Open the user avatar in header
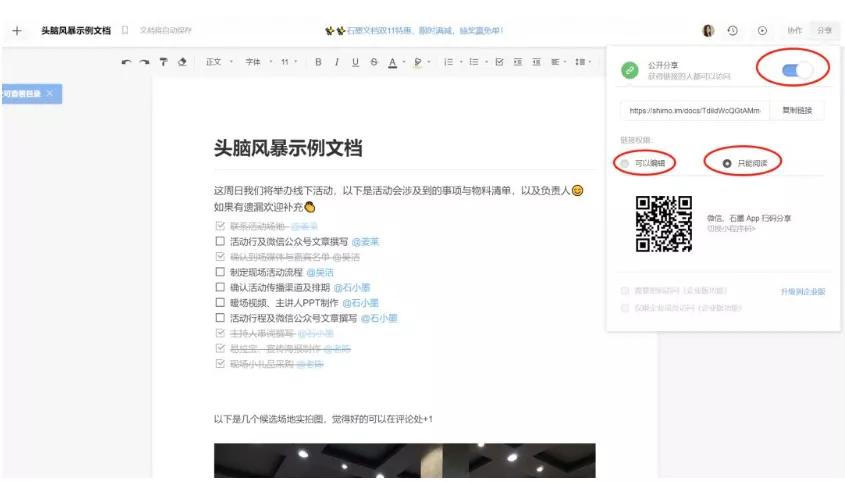This screenshot has height=483, width=845. pyautogui.click(x=708, y=31)
